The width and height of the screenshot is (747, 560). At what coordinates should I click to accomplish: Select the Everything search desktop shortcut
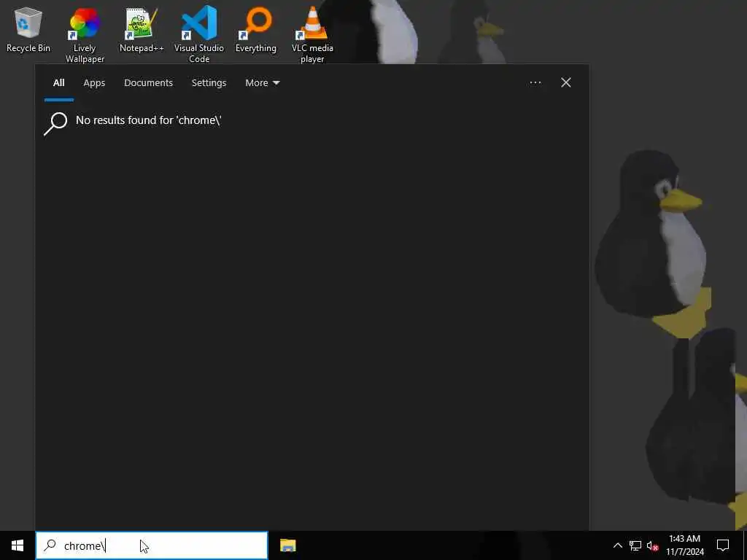click(x=256, y=29)
